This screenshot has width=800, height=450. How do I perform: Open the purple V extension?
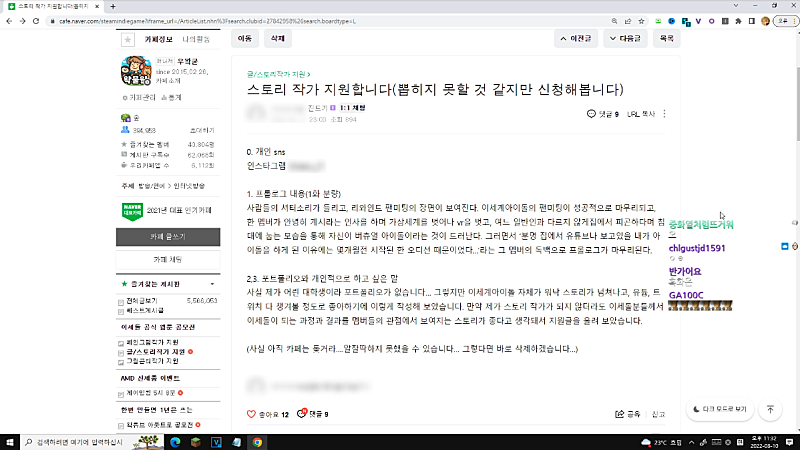point(698,21)
